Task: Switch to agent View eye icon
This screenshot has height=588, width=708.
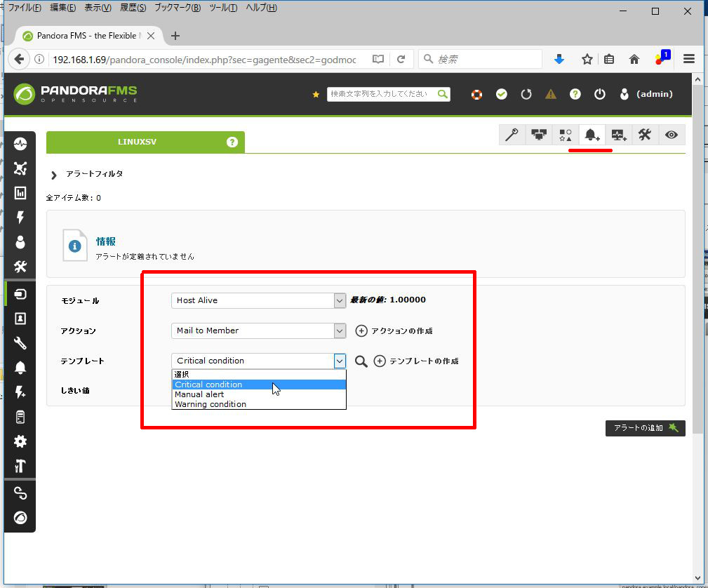Action: point(672,135)
